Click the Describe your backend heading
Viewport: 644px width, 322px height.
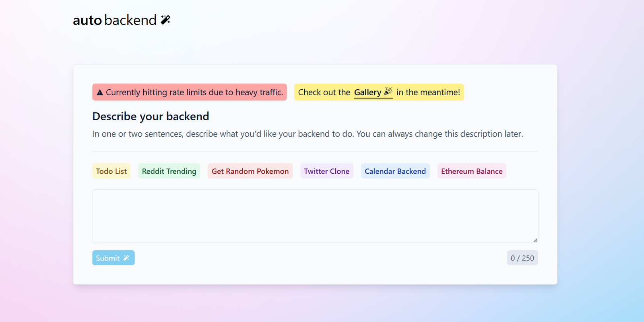[151, 117]
